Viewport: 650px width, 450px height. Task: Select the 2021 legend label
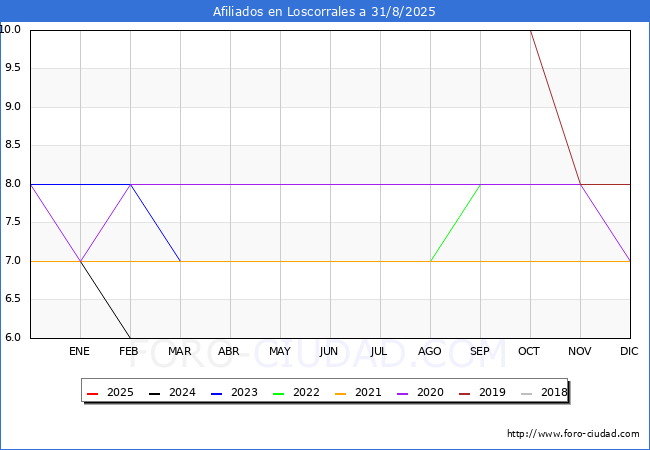pos(368,392)
